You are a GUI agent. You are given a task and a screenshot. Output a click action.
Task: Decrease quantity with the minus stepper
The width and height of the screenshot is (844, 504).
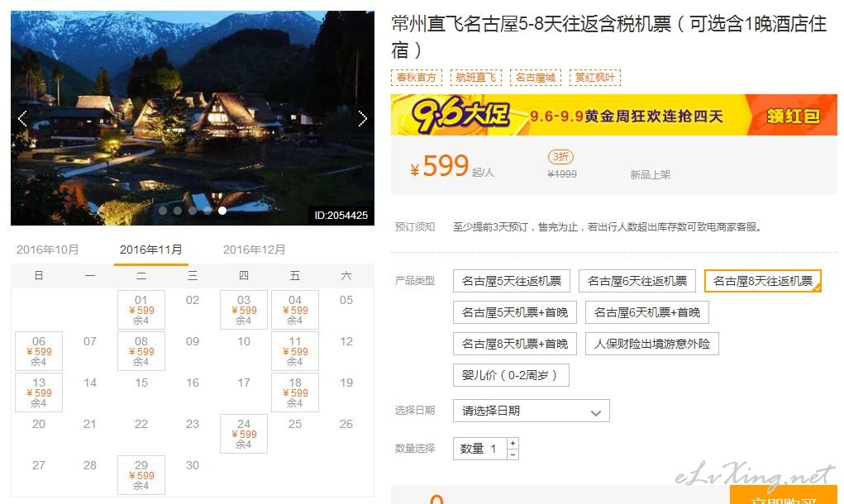[x=513, y=454]
